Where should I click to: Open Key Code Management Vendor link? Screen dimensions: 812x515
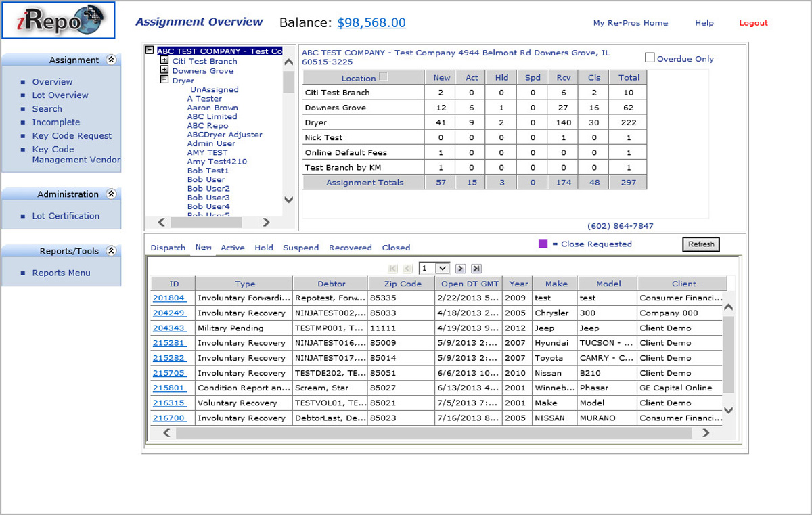coord(76,155)
